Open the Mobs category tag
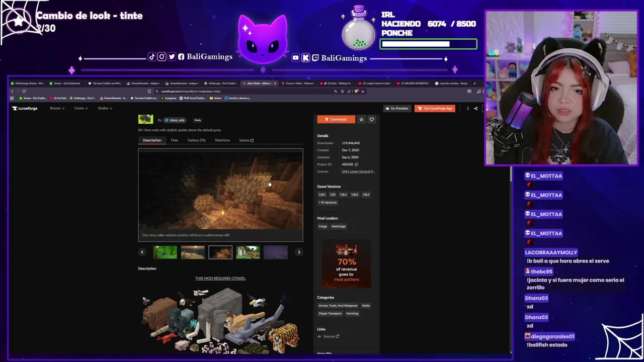 pos(366,306)
